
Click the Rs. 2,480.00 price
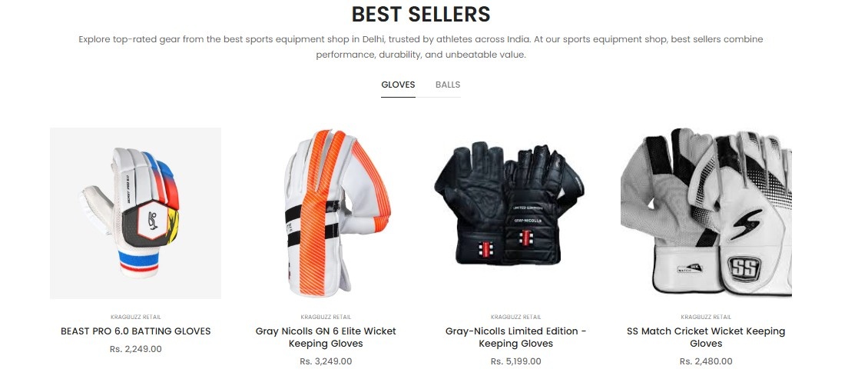coord(706,361)
